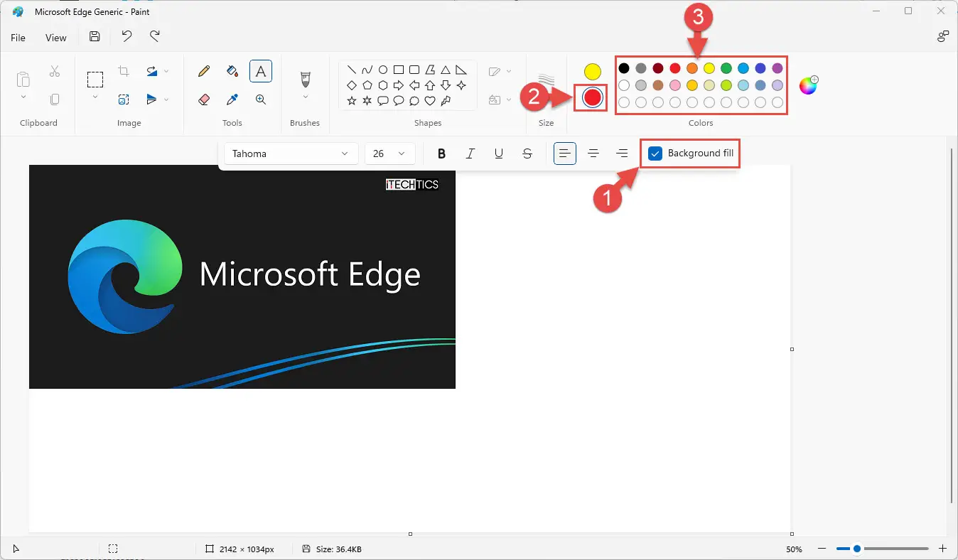Click the zoom in plus button

click(x=943, y=549)
